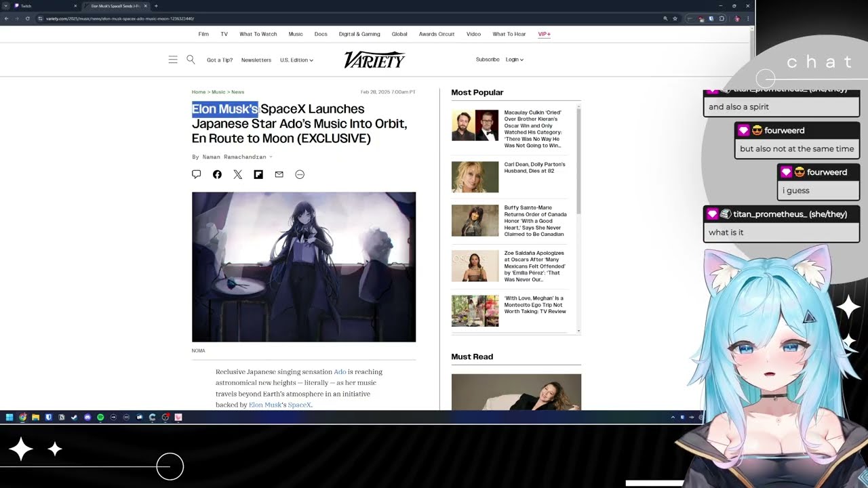Open Chrome three-dot menu
The width and height of the screenshot is (868, 488).
point(748,18)
